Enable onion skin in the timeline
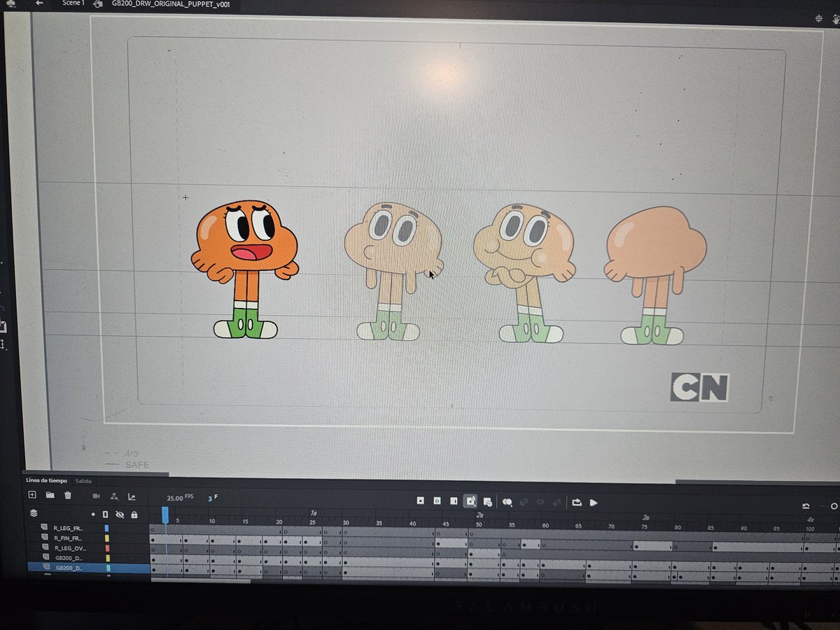 coord(507,502)
